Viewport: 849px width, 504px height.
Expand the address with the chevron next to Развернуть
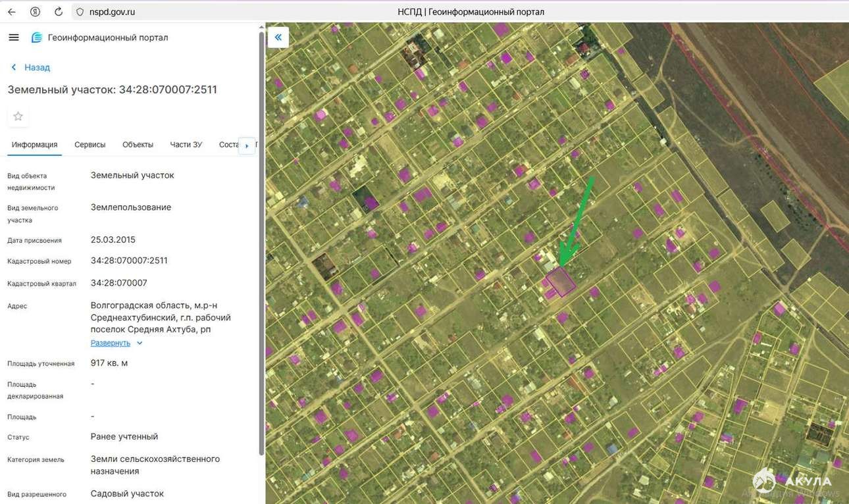[140, 343]
